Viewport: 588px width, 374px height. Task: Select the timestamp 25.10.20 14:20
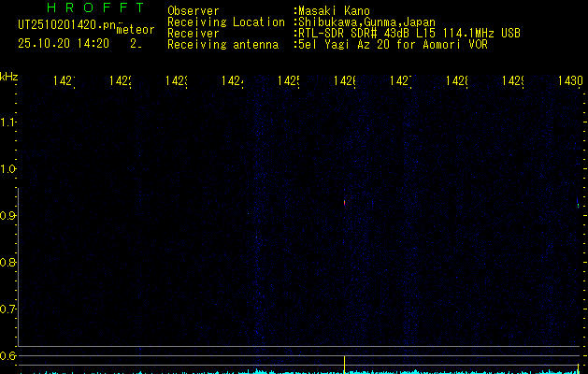click(x=64, y=44)
